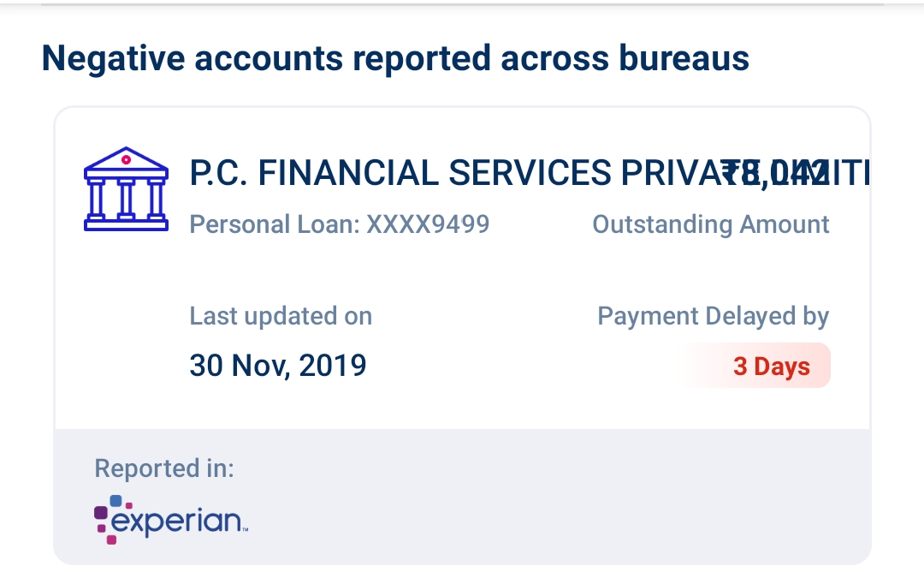Click the word PRIVATE in the lender name
This screenshot has width=924, height=572.
click(x=667, y=173)
